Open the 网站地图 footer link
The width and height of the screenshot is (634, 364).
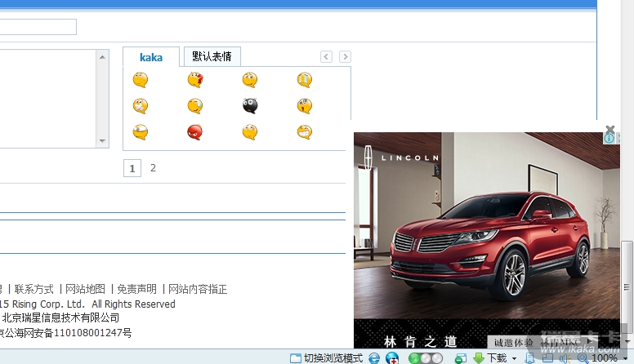(x=85, y=289)
